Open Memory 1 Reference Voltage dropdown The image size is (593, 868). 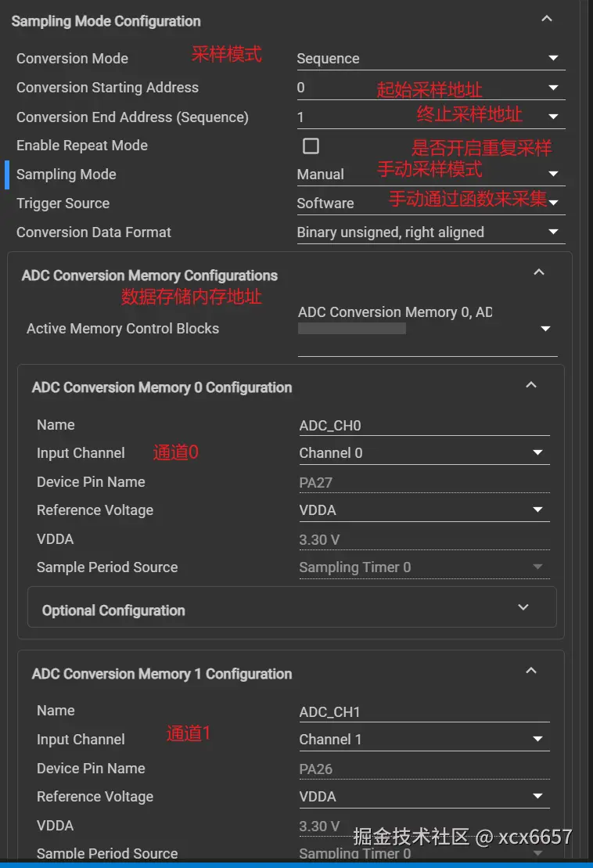pyautogui.click(x=537, y=797)
